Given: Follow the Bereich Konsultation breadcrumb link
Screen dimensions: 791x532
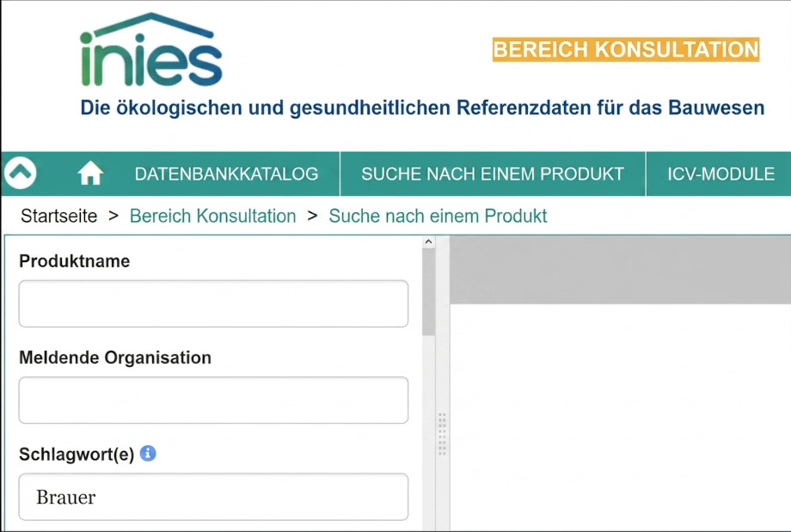Looking at the screenshot, I should (212, 217).
